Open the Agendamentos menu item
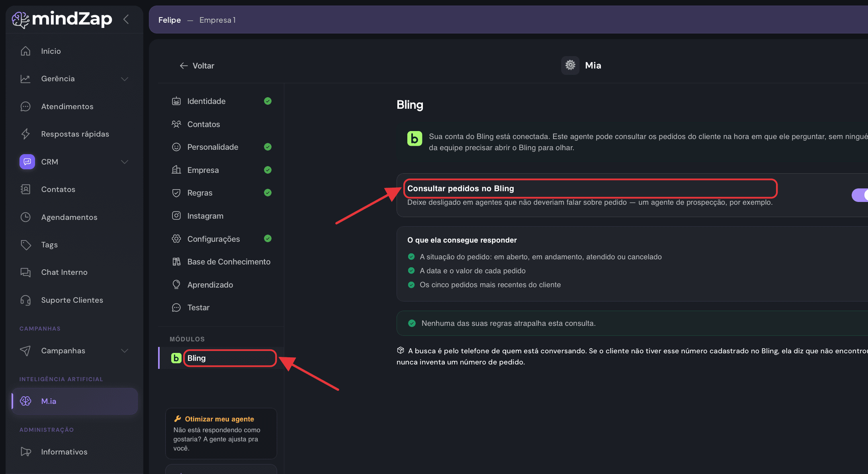868x474 pixels. [74, 217]
